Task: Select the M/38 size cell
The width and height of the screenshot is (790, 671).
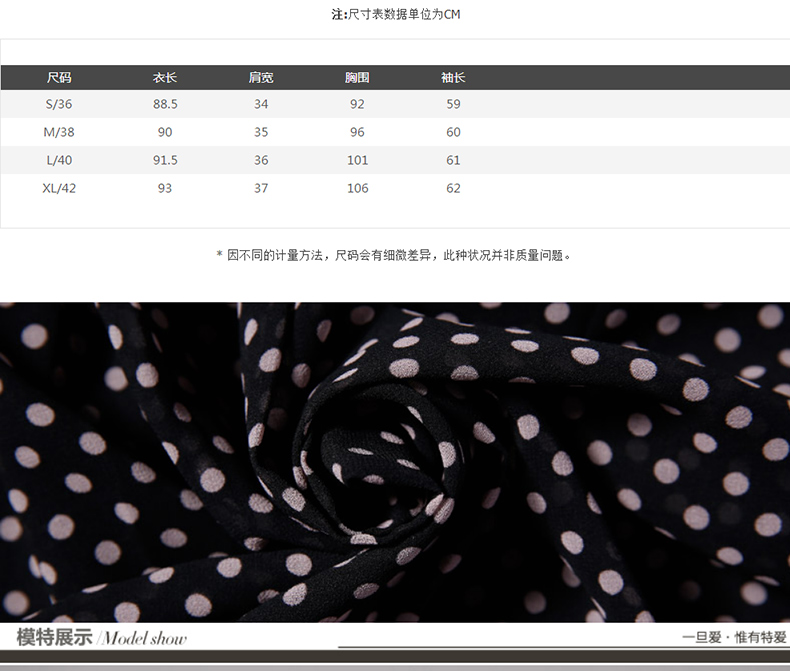Action: pos(59,132)
